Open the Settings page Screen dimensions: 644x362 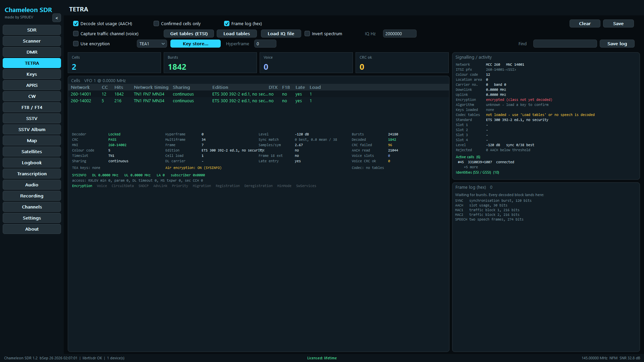(32, 218)
